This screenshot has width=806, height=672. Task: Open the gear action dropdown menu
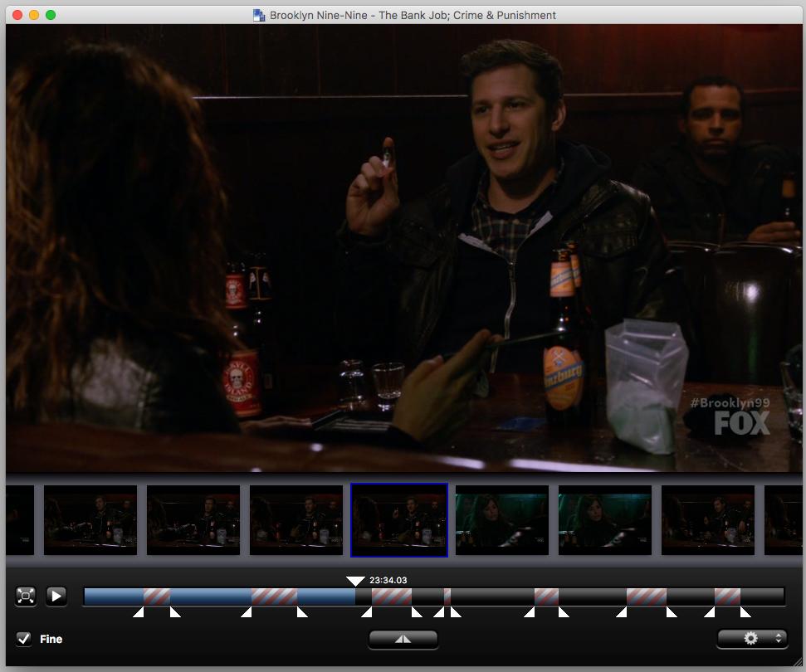[x=752, y=639]
